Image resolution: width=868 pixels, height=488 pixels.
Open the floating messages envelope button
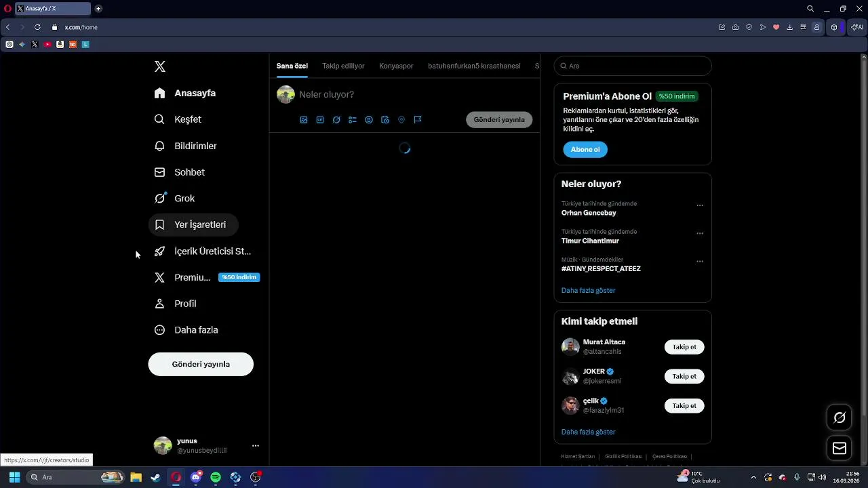click(x=840, y=448)
